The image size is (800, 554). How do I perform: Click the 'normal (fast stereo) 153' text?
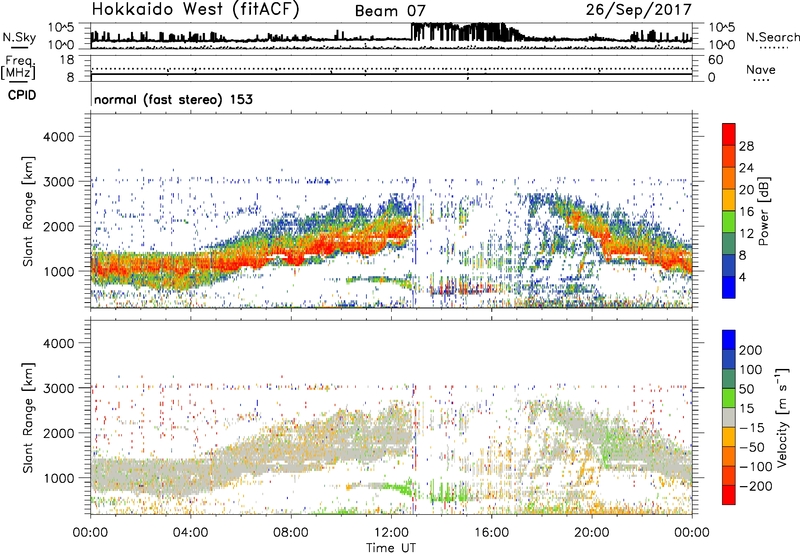173,99
